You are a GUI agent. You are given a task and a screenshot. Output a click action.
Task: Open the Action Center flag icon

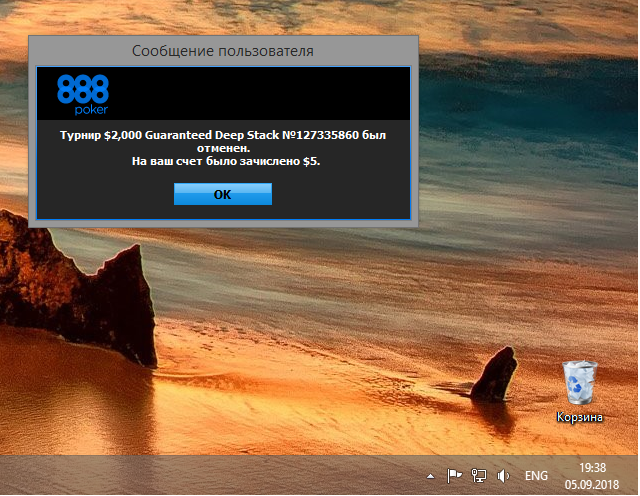[454, 476]
